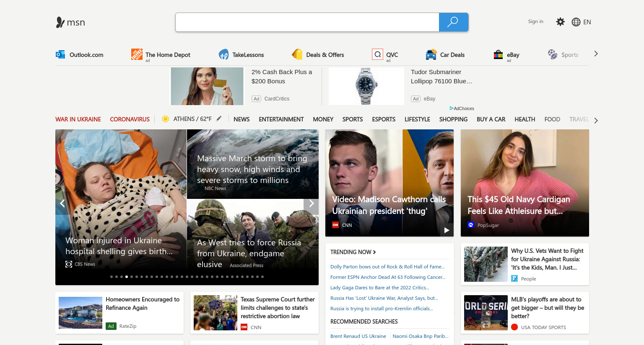The image size is (644, 345).
Task: Open the TakeLessons shortcut icon
Action: (223, 54)
